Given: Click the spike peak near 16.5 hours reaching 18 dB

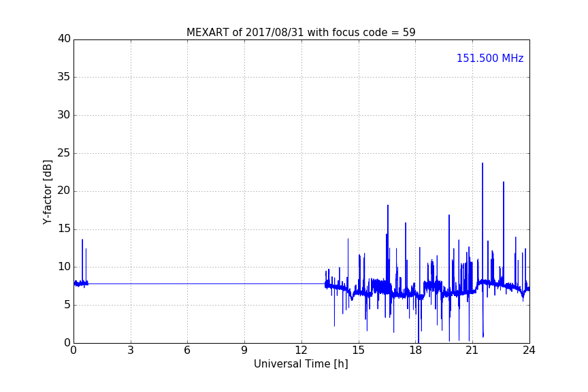Looking at the screenshot, I should point(388,206).
